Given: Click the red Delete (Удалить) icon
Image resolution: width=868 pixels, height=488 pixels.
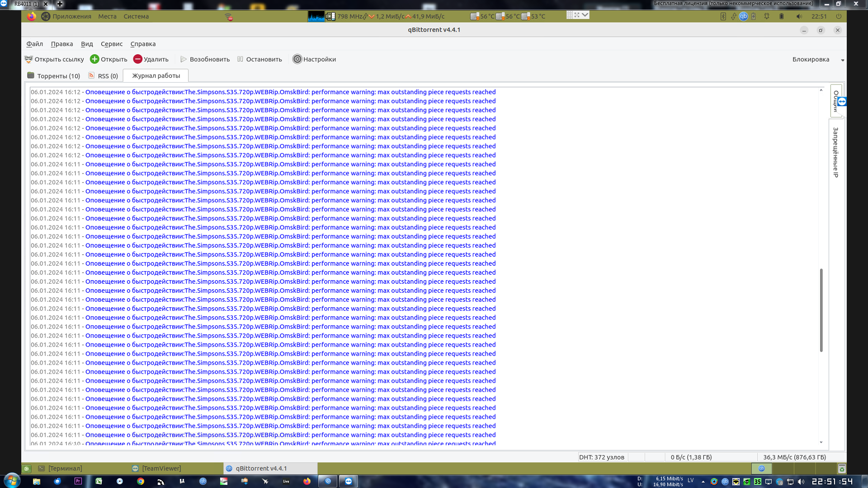Looking at the screenshot, I should [x=138, y=59].
